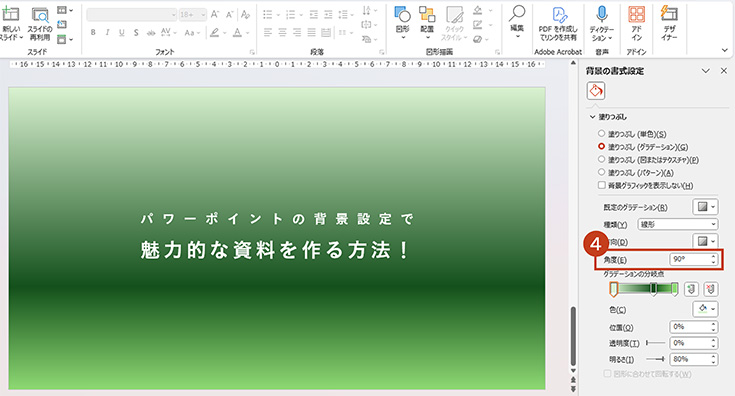Start Dictation (ディクテーション)
Screen dimensions: 735x396
point(602,23)
